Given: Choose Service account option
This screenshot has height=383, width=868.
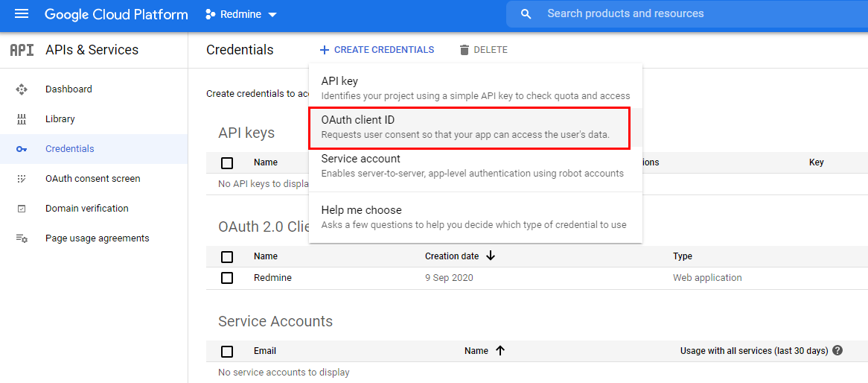Looking at the screenshot, I should (476, 165).
